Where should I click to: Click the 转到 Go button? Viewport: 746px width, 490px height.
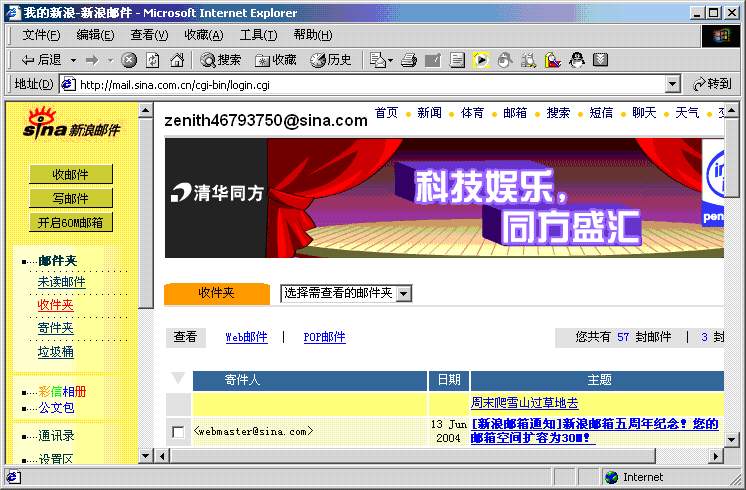click(712, 84)
